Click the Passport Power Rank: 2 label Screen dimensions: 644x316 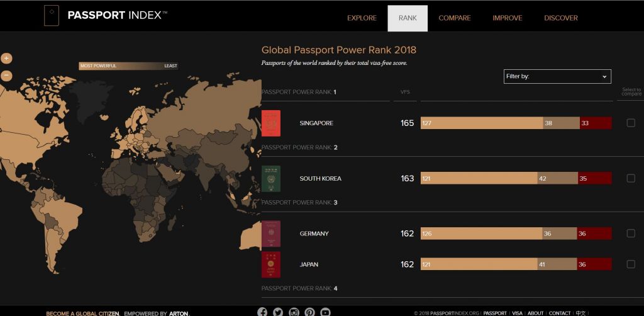coord(299,147)
